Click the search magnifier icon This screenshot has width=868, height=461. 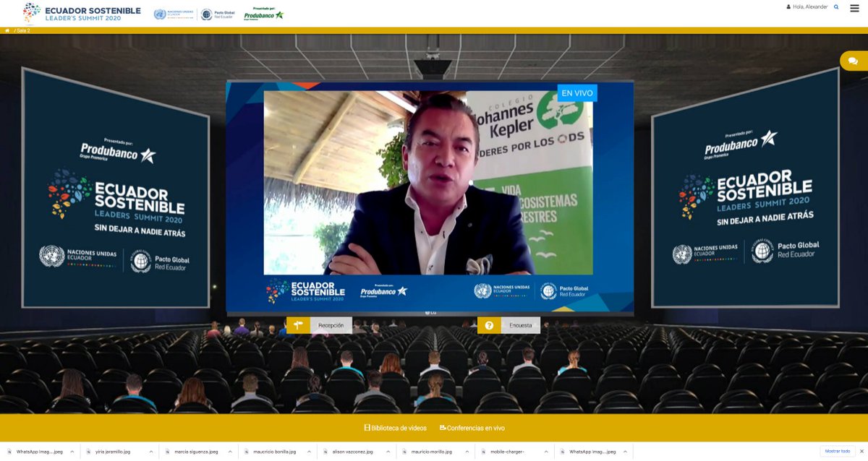coord(836,7)
